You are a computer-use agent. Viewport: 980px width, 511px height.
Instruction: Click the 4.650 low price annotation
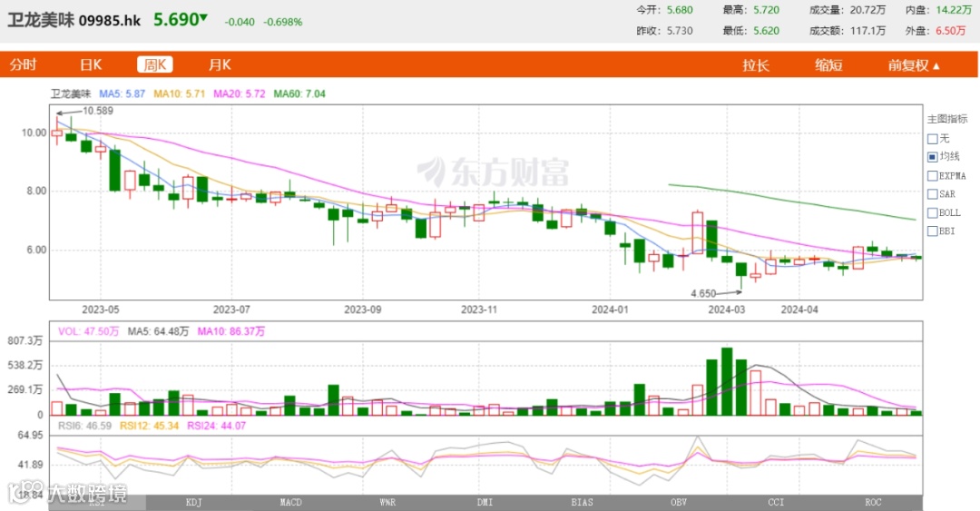click(x=703, y=293)
